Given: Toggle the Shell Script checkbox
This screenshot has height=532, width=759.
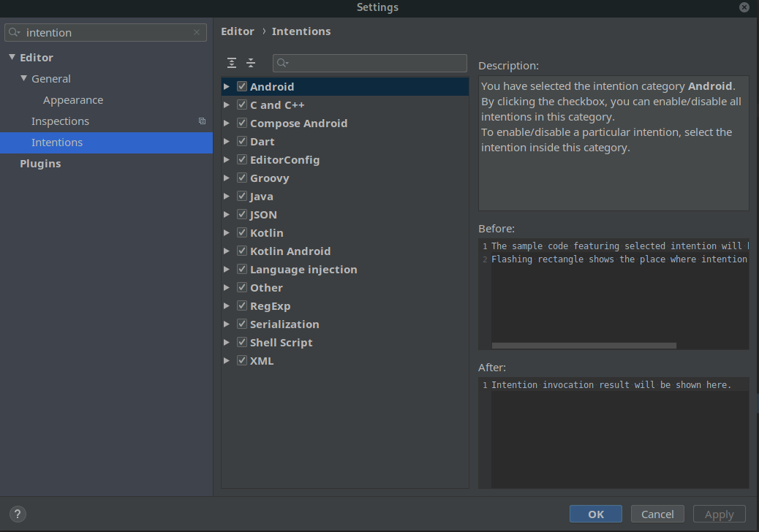Looking at the screenshot, I should click(x=242, y=342).
